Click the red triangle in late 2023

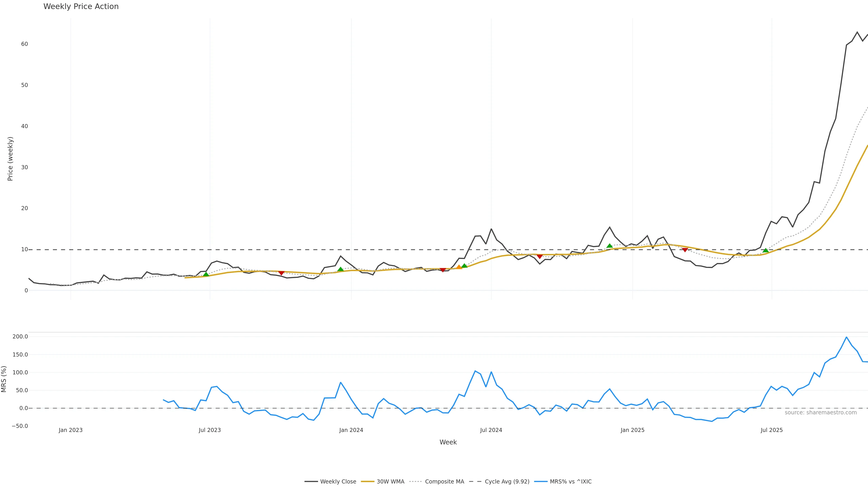pos(281,273)
